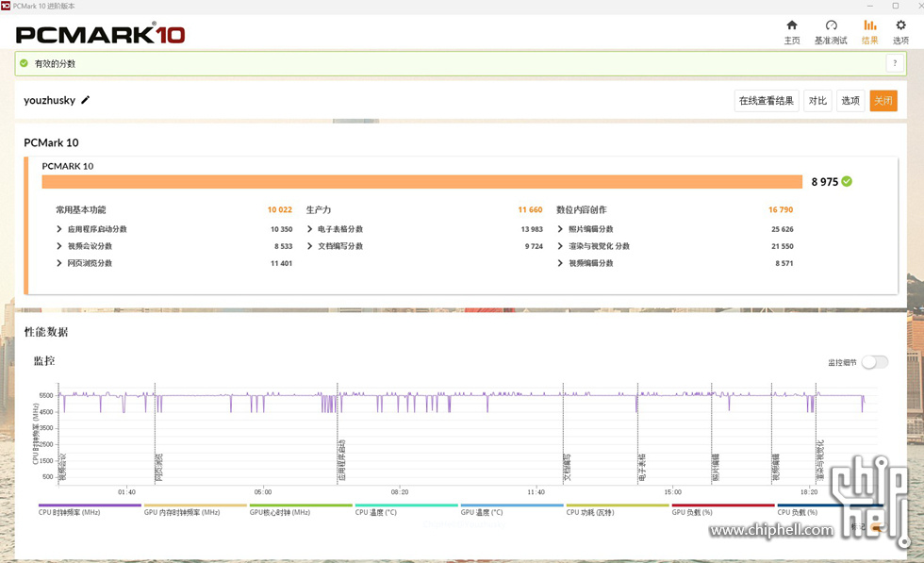Select the 照片编辑 marker on the chart
Viewport: 924px width, 563px height.
tap(716, 467)
